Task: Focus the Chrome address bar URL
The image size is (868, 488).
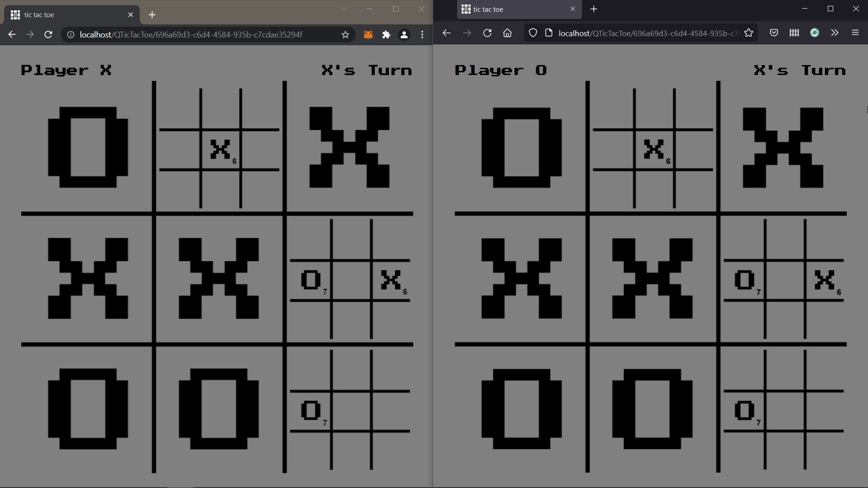Action: pyautogui.click(x=191, y=35)
